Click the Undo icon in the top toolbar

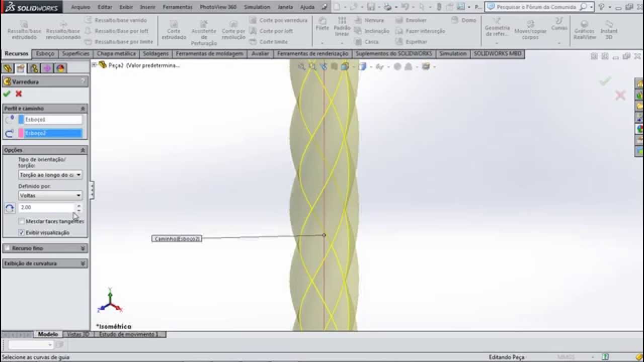405,7
